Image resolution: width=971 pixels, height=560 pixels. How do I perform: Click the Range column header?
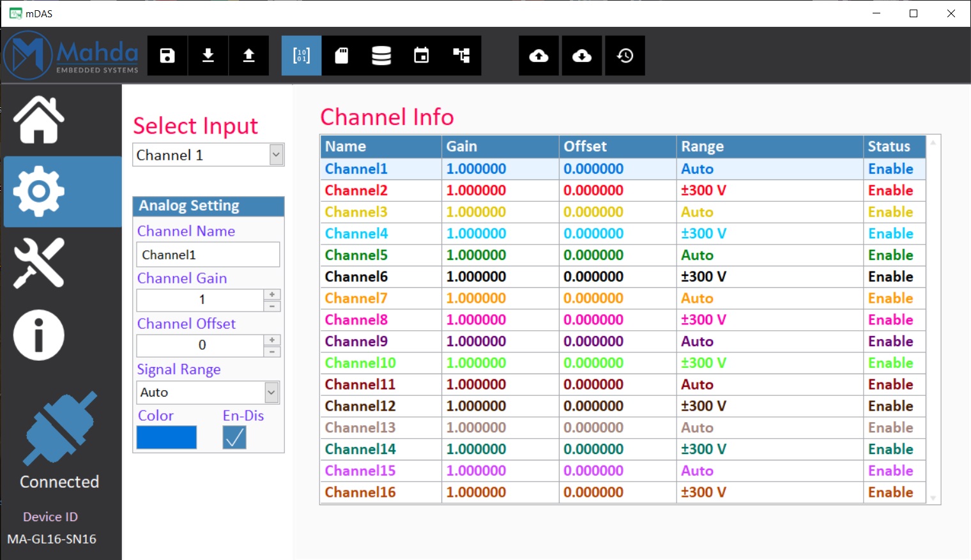[x=770, y=146]
